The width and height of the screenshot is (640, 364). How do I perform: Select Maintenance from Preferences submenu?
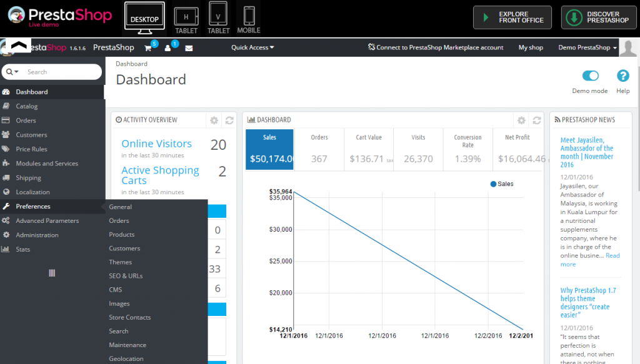[x=127, y=345]
